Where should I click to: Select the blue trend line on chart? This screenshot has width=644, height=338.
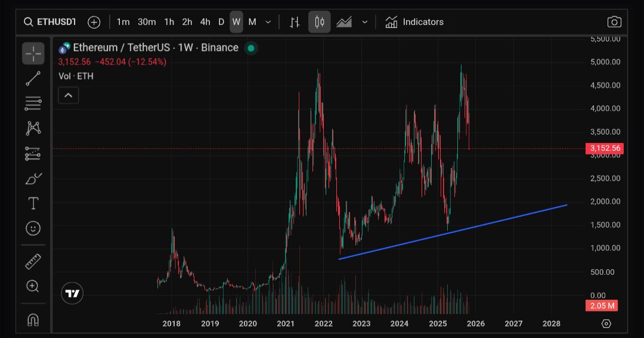453,232
